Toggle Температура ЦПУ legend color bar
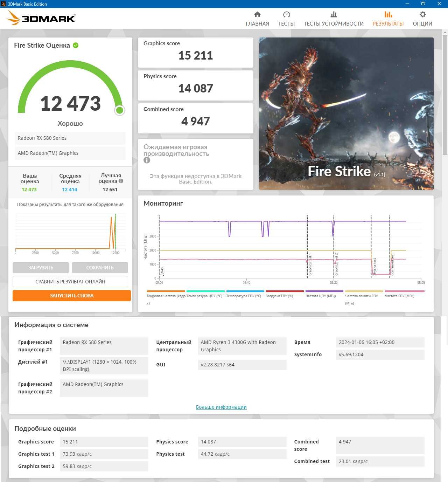This screenshot has width=448, height=482. pos(205,291)
